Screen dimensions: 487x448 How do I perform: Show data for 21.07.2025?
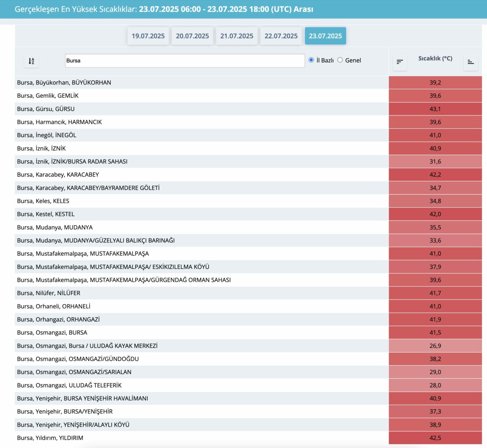[237, 36]
